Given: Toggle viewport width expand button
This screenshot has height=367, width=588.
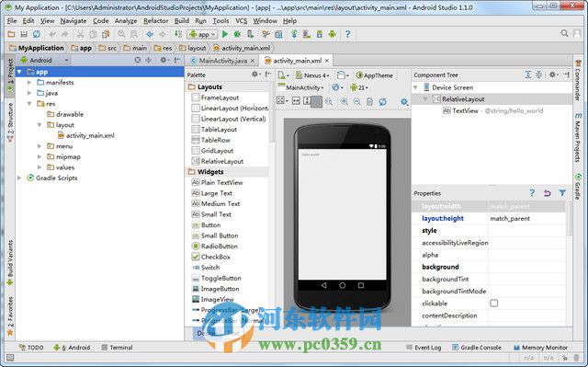Looking at the screenshot, I should (x=296, y=101).
